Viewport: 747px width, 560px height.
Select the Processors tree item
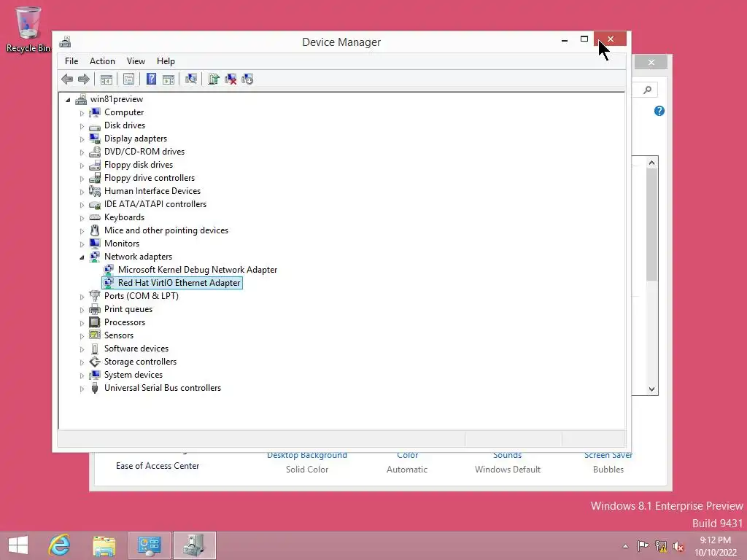click(125, 322)
